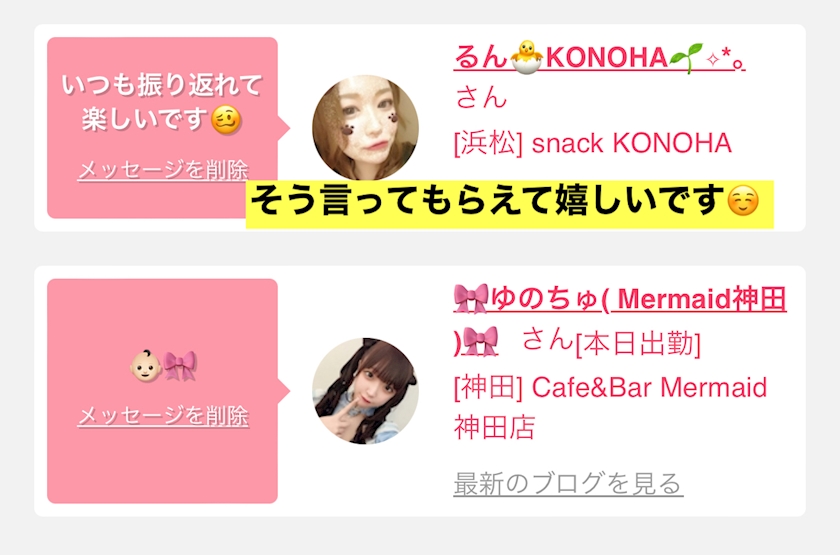Open 最新のブログを見る link
Screen dimensions: 840x555
coord(568,484)
